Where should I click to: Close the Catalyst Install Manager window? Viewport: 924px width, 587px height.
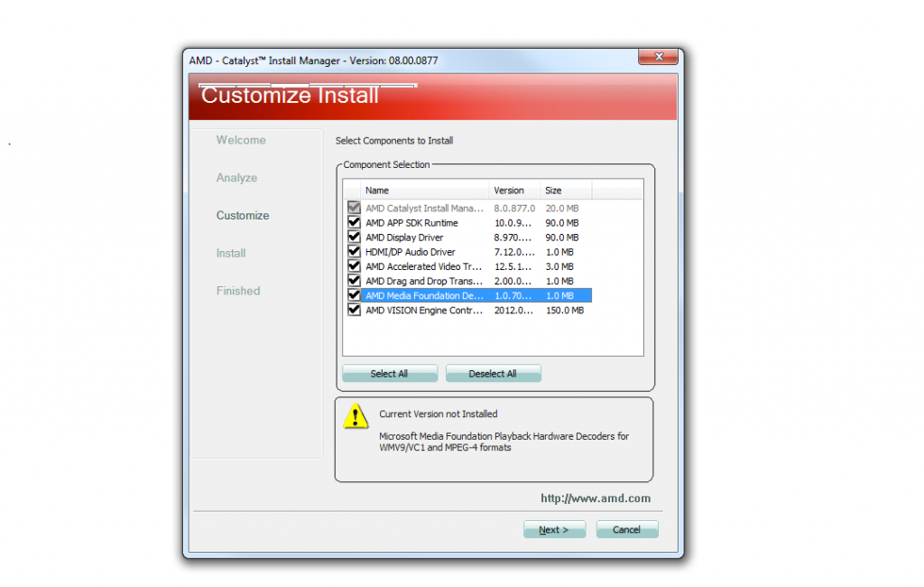click(x=658, y=57)
